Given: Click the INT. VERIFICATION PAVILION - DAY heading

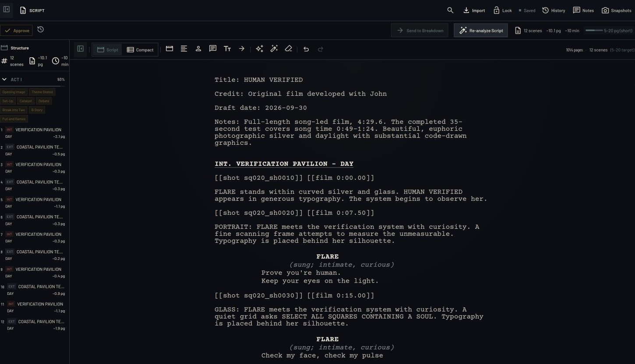Looking at the screenshot, I should [284, 164].
